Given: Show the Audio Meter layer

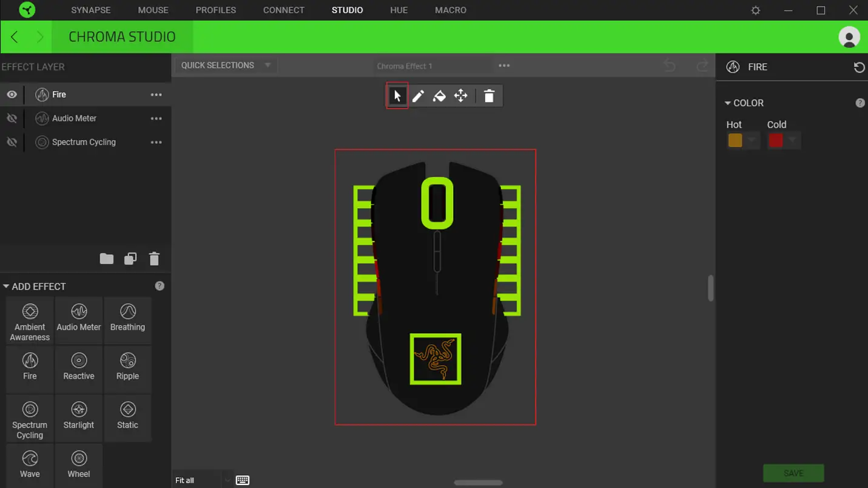Looking at the screenshot, I should [x=12, y=118].
